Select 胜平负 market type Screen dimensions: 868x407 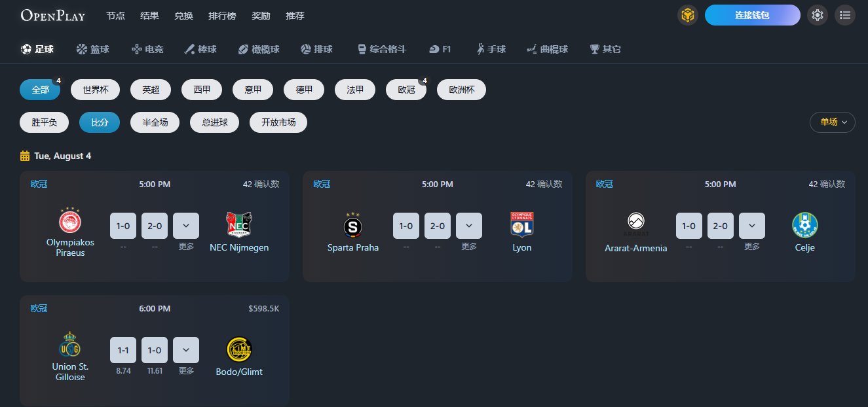[44, 122]
